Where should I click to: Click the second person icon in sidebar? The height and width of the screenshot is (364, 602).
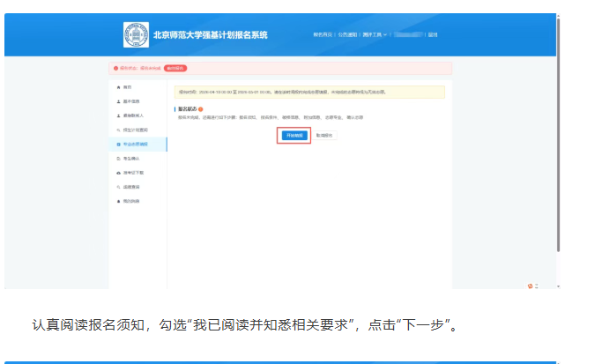(118, 115)
